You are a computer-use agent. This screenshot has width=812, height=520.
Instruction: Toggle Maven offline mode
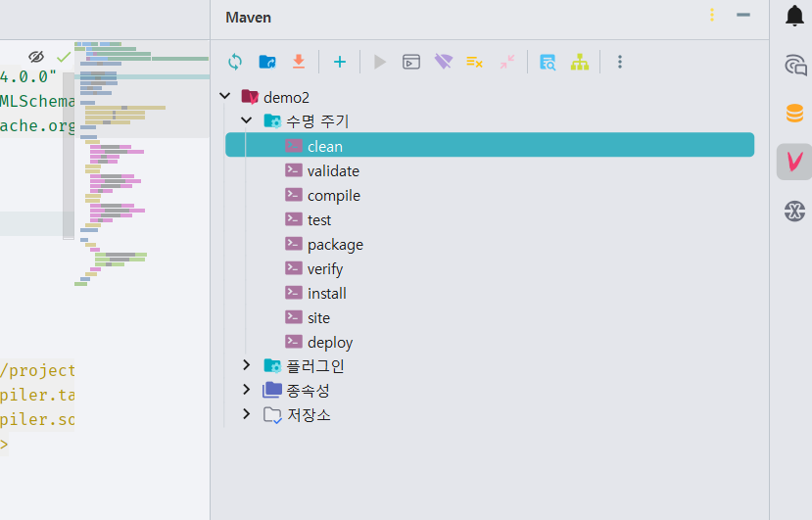444,62
